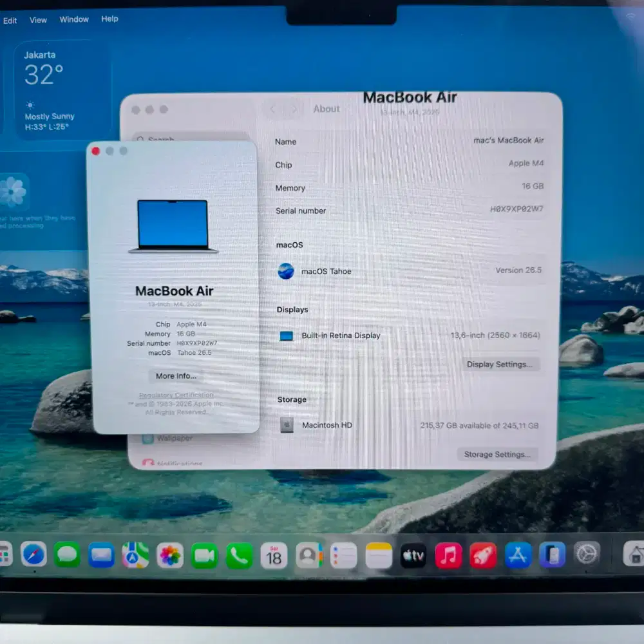Open the Music app in the Dock
The height and width of the screenshot is (644, 644).
448,556
